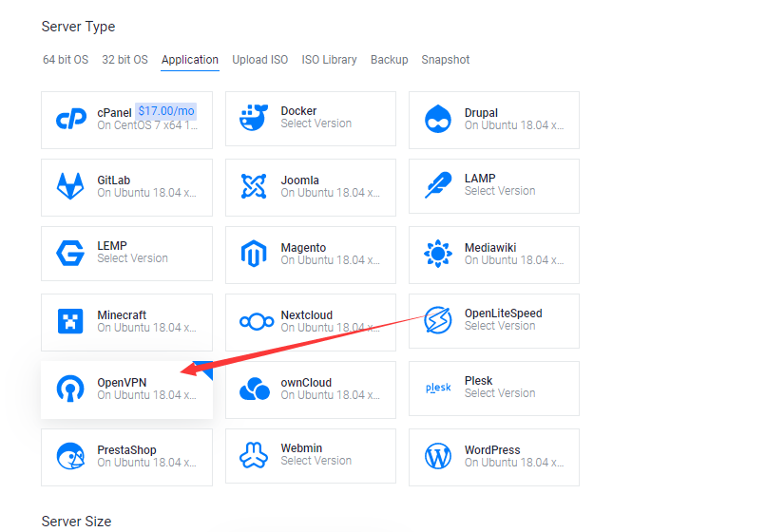The width and height of the screenshot is (766, 532).
Task: Open the ISO Library tab
Action: click(x=329, y=60)
